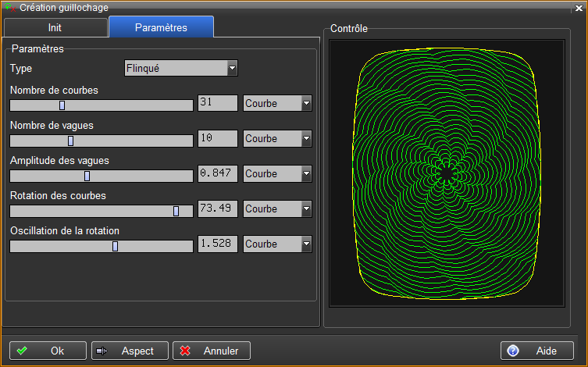
Task: Open the Courbe dropdown for Nombre de courbes
Action: (x=277, y=103)
